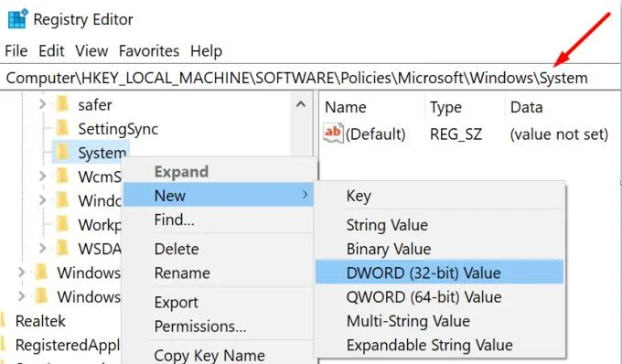Click the System folder icon
The height and width of the screenshot is (364, 622).
click(x=62, y=152)
